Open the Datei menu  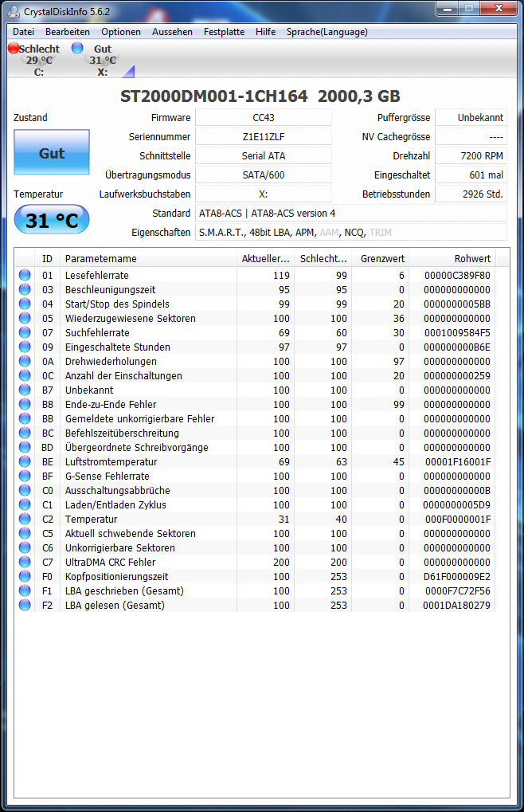pyautogui.click(x=23, y=32)
